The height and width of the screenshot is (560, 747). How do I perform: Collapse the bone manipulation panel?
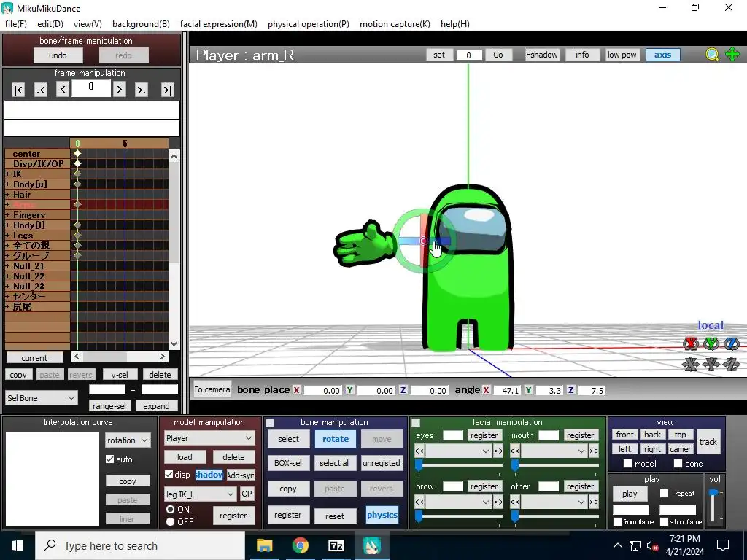pos(270,422)
